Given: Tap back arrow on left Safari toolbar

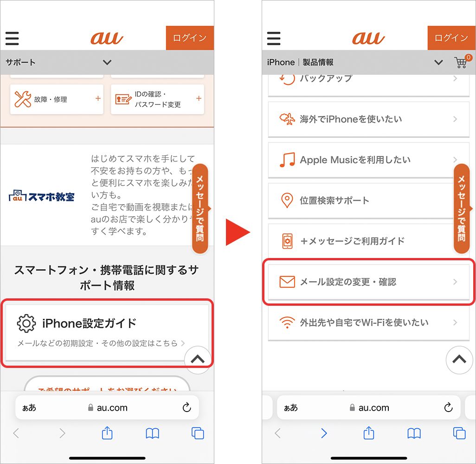Looking at the screenshot, I should pos(16,433).
